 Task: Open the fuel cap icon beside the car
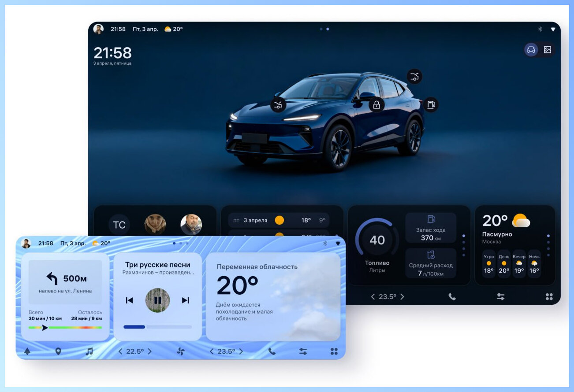[431, 105]
